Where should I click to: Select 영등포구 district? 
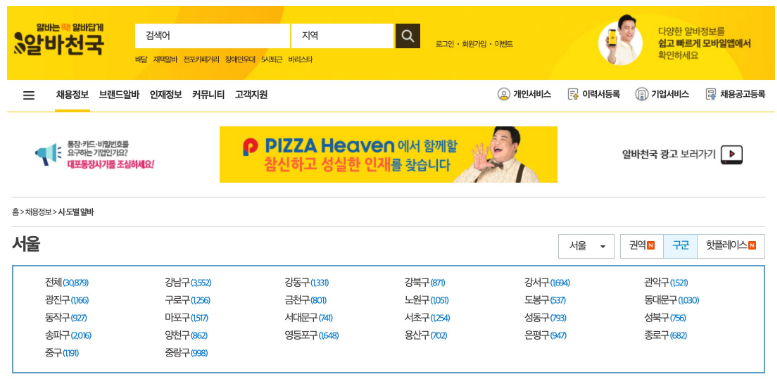[312, 335]
